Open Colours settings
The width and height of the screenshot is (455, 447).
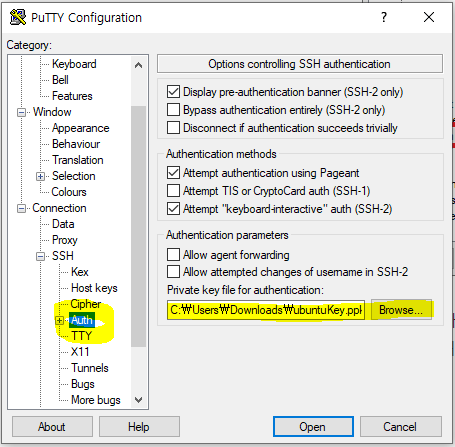coord(69,192)
